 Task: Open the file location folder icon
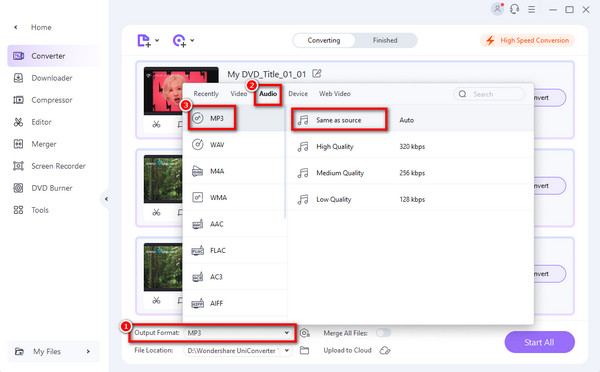click(x=304, y=350)
